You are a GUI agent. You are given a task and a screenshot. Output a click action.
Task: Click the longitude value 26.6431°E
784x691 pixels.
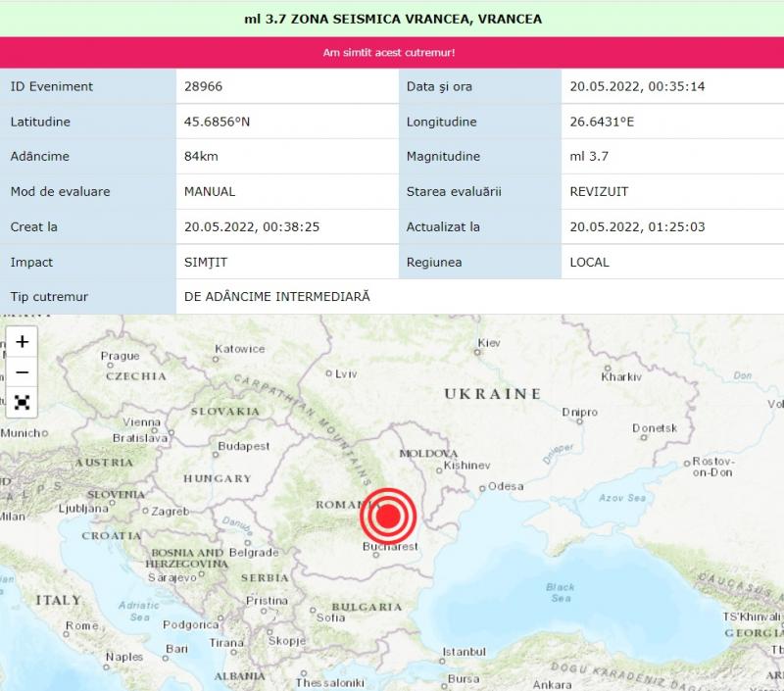[x=602, y=122]
